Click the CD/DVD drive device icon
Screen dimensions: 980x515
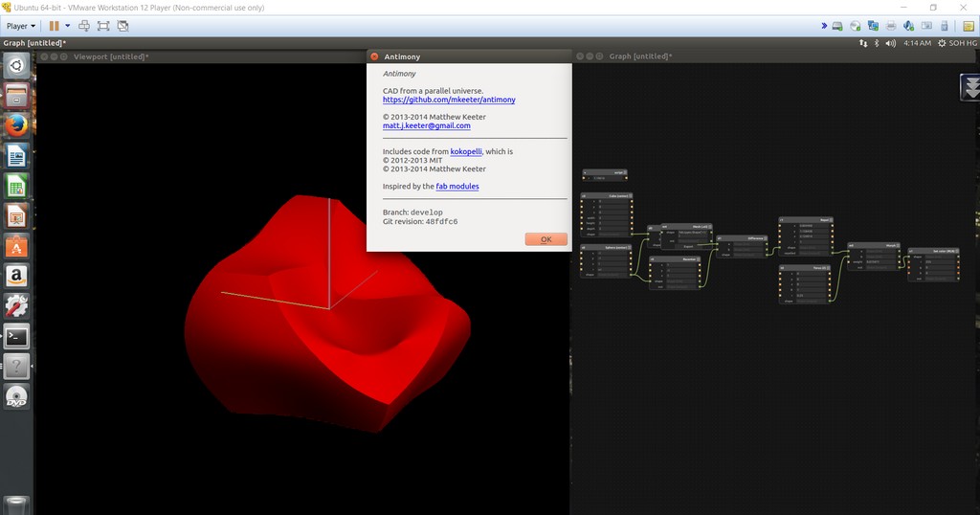click(855, 26)
